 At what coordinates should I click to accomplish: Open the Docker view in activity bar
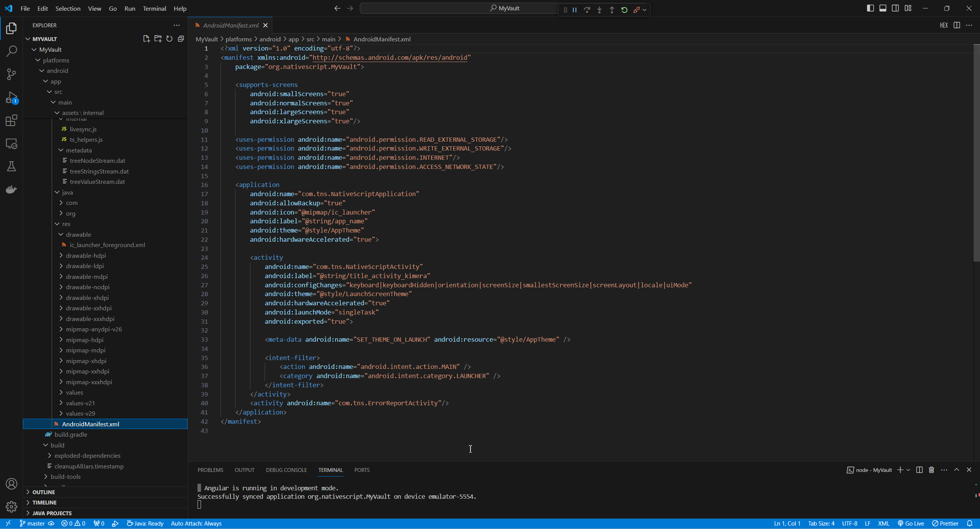(x=11, y=189)
